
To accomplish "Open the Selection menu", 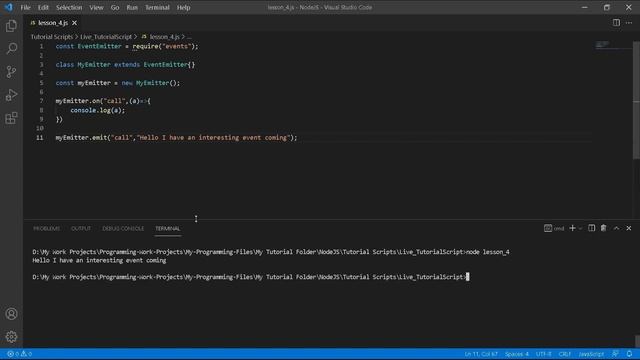I will [x=69, y=7].
